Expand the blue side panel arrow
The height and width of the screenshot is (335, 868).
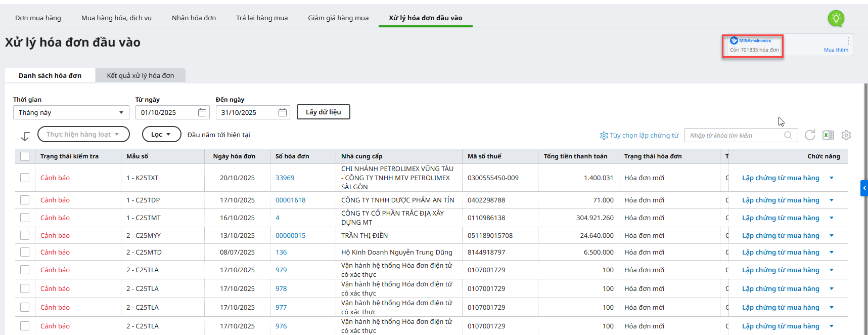pyautogui.click(x=864, y=188)
